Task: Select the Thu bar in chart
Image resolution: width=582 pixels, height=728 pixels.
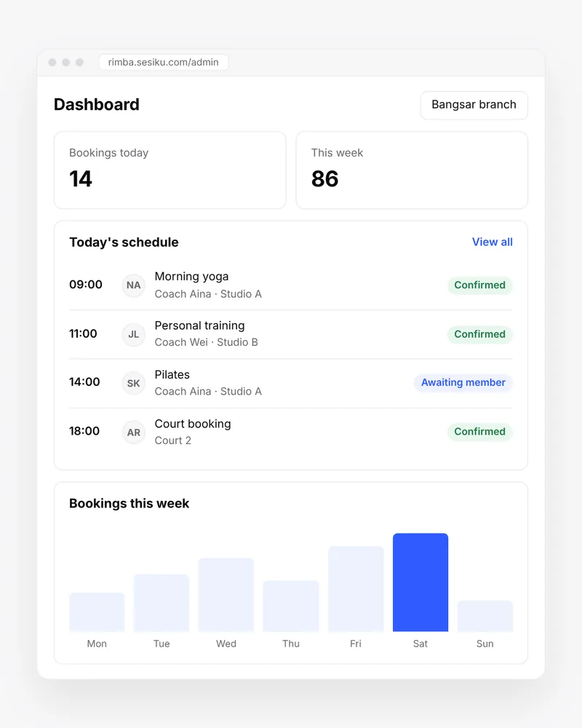Action: (x=291, y=606)
